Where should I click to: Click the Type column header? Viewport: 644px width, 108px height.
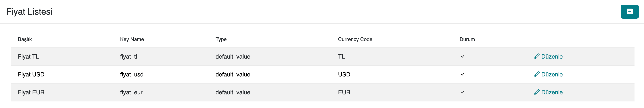pos(221,39)
